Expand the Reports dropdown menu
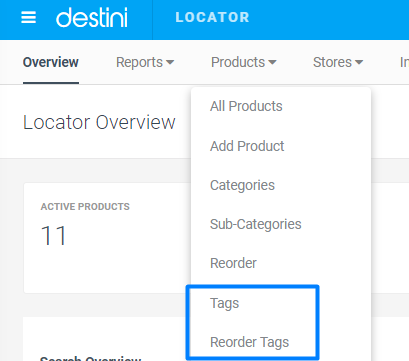The height and width of the screenshot is (361, 409). coord(145,62)
